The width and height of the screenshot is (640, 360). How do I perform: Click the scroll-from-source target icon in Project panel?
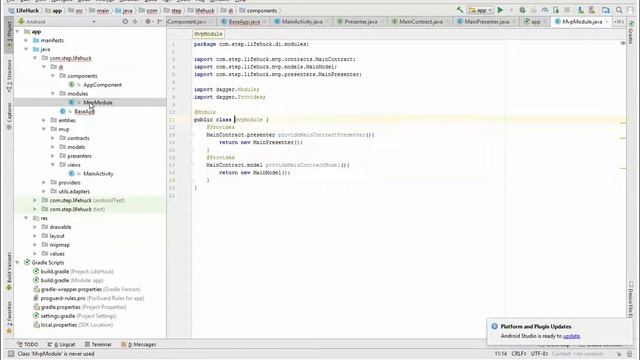125,21
